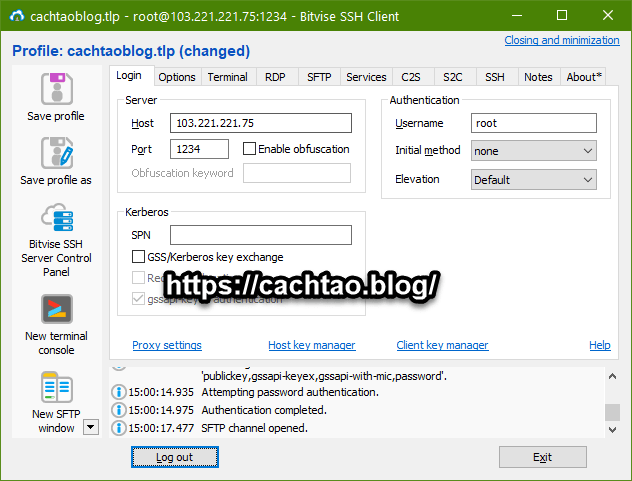Open a New SFTP window
The height and width of the screenshot is (481, 632).
point(56,386)
